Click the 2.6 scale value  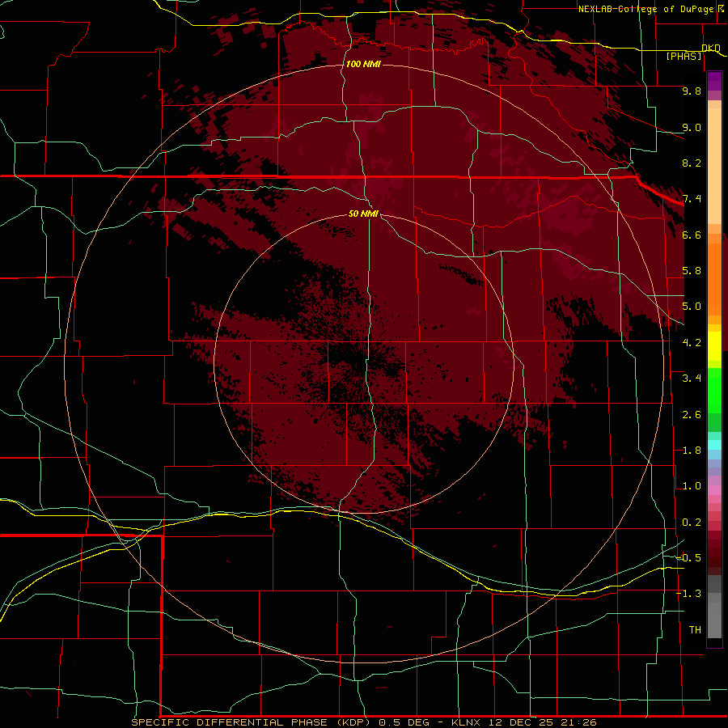click(x=692, y=415)
